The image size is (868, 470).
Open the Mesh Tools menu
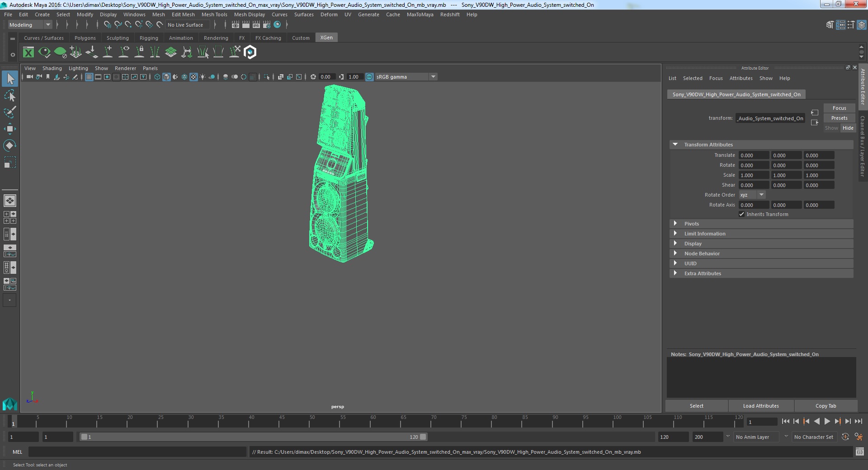coord(214,14)
